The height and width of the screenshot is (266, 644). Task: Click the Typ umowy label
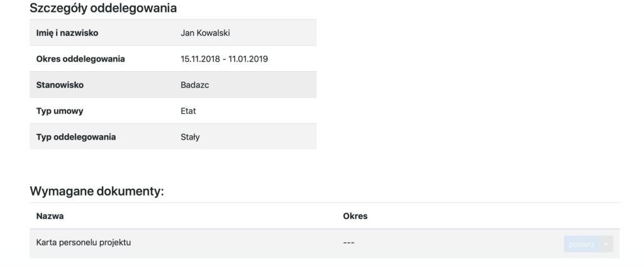point(60,111)
